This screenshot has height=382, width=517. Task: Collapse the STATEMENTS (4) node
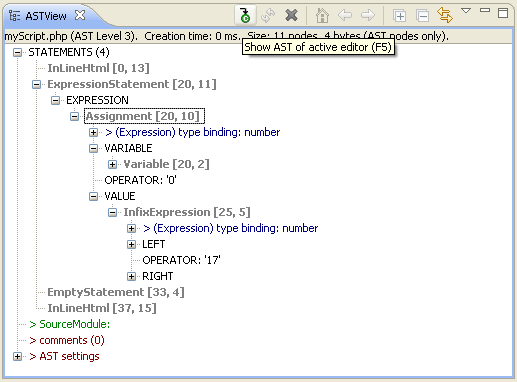[17, 52]
